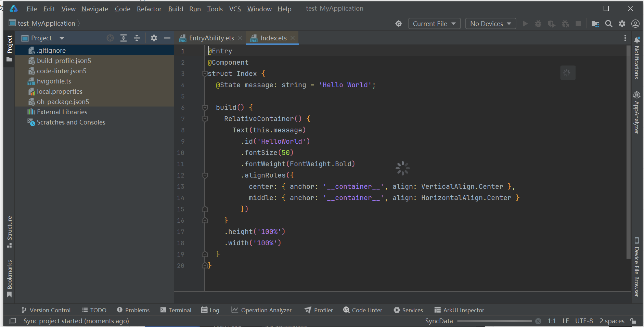Open the Code Linter panel

pos(363,310)
